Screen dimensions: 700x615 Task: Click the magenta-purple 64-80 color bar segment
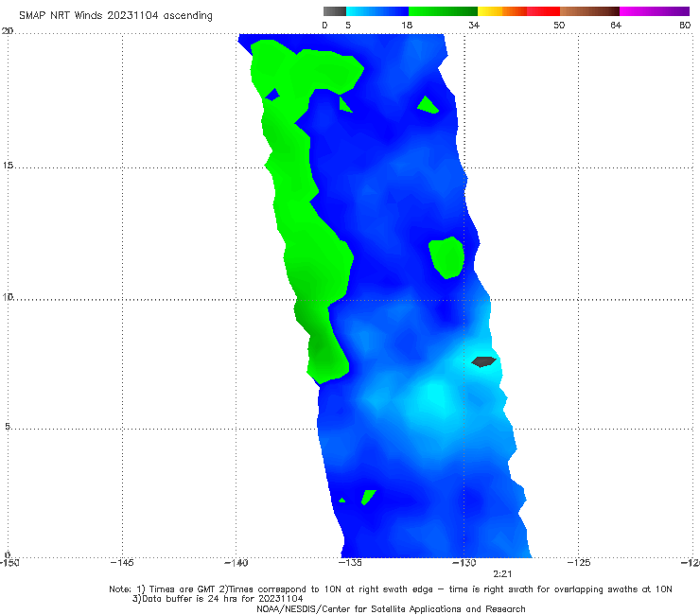coord(655,11)
